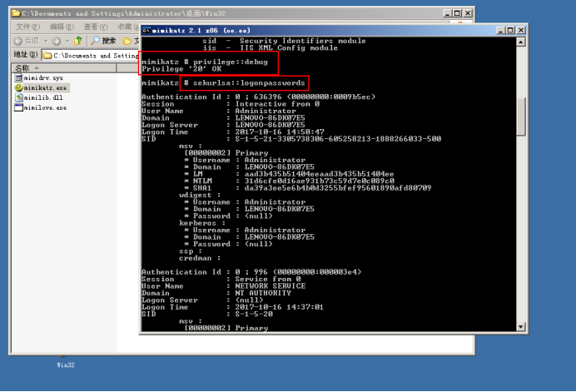This screenshot has width=576, height=392.
Task: Click the NTLM hash value line
Action: (289, 181)
